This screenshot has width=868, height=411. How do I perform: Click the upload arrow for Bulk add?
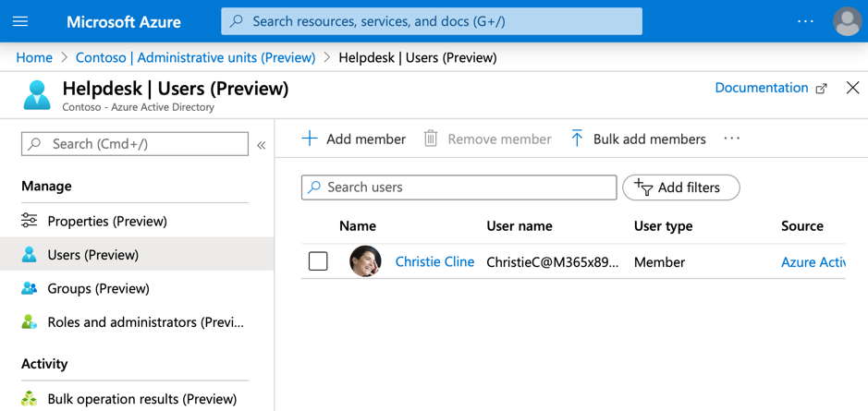[x=577, y=139]
